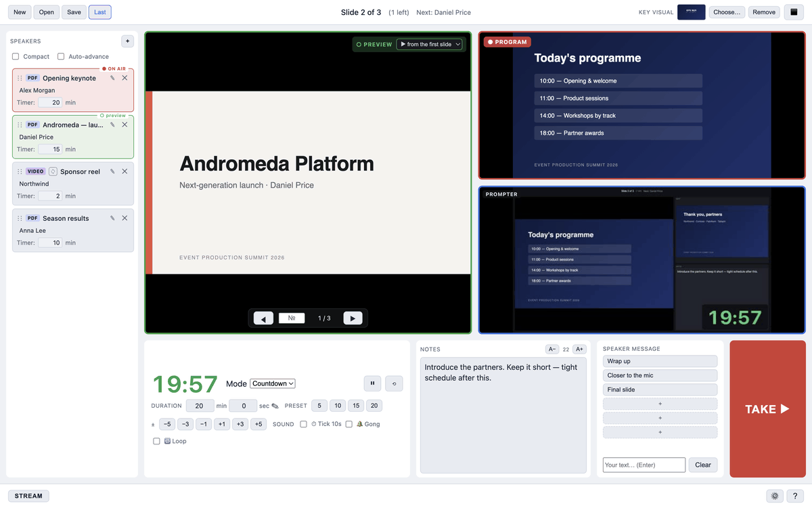This screenshot has height=508, width=812.
Task: Delete the Season results entry
Action: [125, 218]
